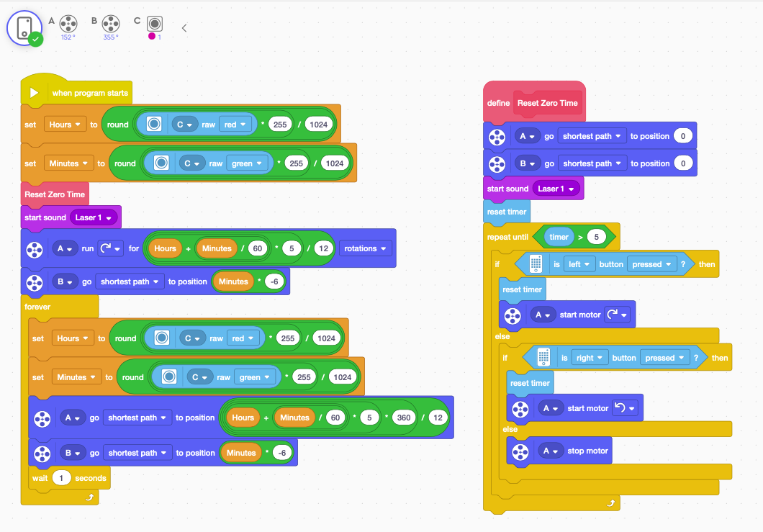Open the 'rotations' unit dropdown
The image size is (763, 532).
[x=366, y=248]
